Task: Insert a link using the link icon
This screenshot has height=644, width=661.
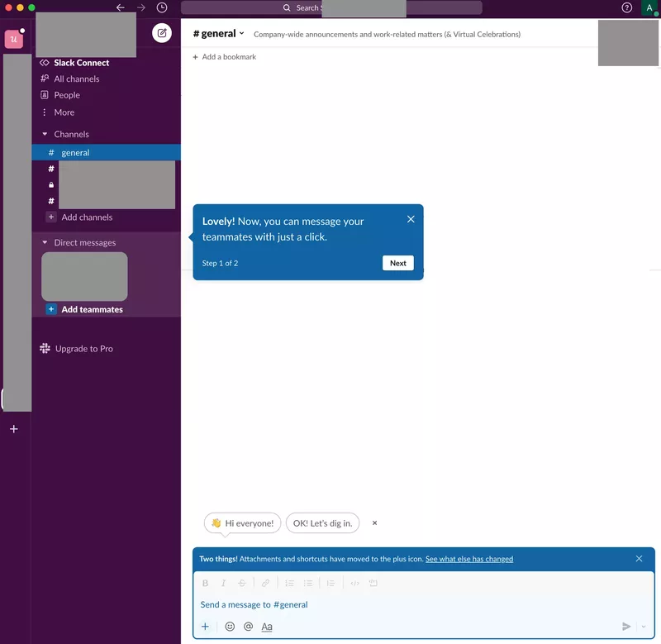Action: pos(265,583)
